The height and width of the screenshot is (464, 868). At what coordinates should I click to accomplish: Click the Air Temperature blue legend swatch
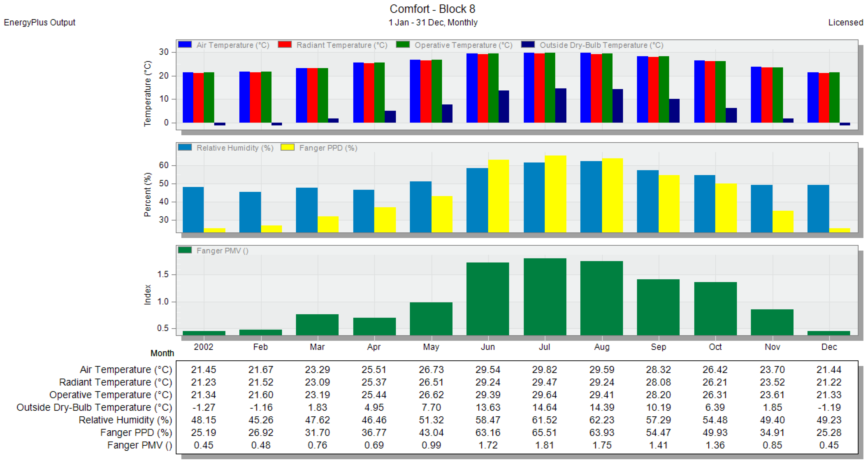pyautogui.click(x=185, y=44)
